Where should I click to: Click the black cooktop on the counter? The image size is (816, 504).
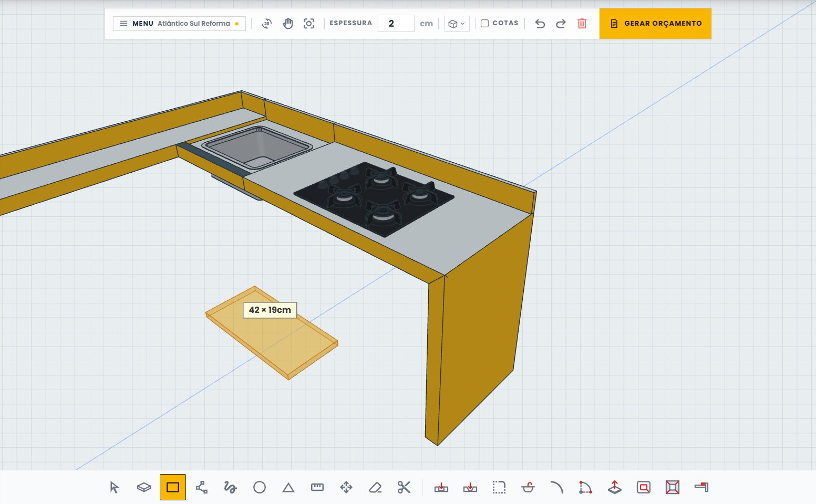[x=374, y=198]
